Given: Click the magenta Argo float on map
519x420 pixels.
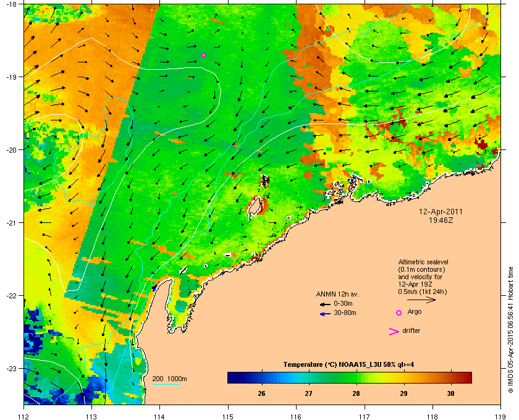Looking at the screenshot, I should point(203,55).
